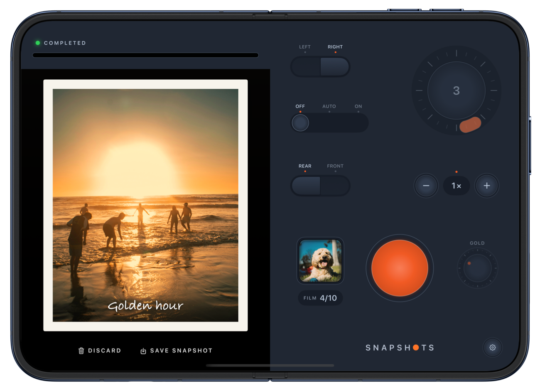Discard the developed snapshot
This screenshot has width=540, height=392.
[100, 350]
